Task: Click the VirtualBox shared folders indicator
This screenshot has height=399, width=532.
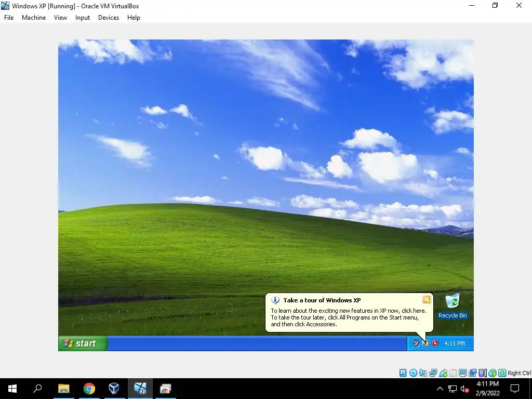Action: 453,373
